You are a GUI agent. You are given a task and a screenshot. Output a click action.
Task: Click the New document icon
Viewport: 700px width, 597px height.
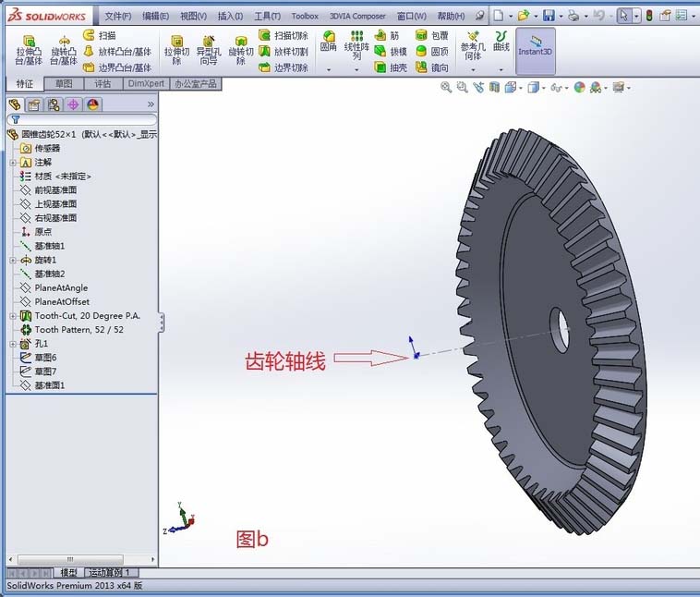coord(498,16)
